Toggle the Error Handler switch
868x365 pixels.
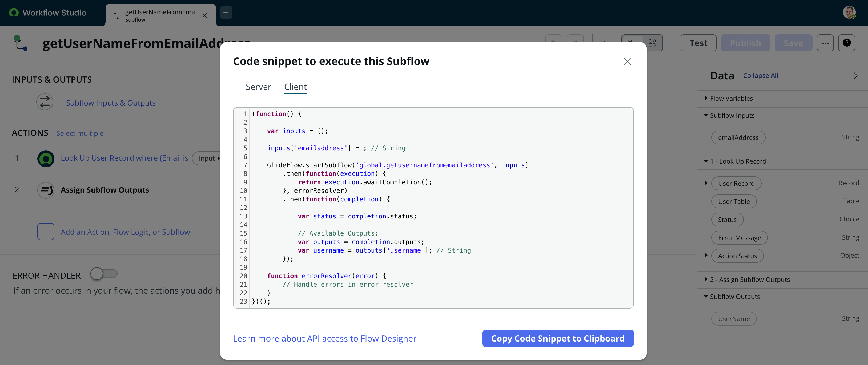click(104, 273)
